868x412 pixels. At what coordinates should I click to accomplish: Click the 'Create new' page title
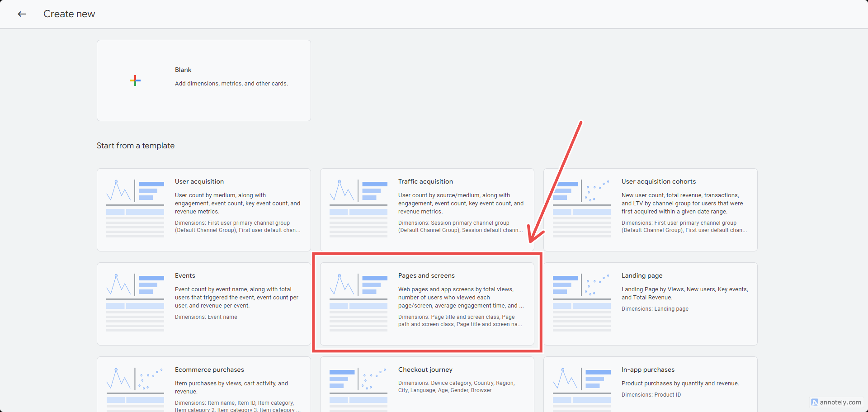[69, 14]
